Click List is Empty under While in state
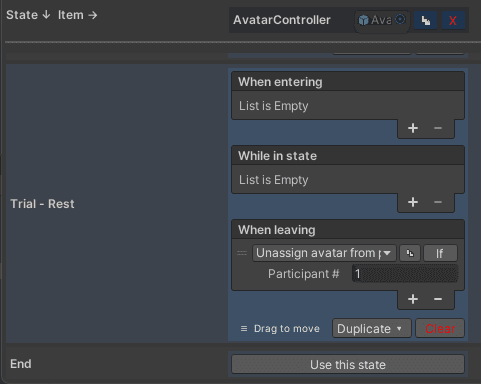481x384 pixels. coord(273,180)
